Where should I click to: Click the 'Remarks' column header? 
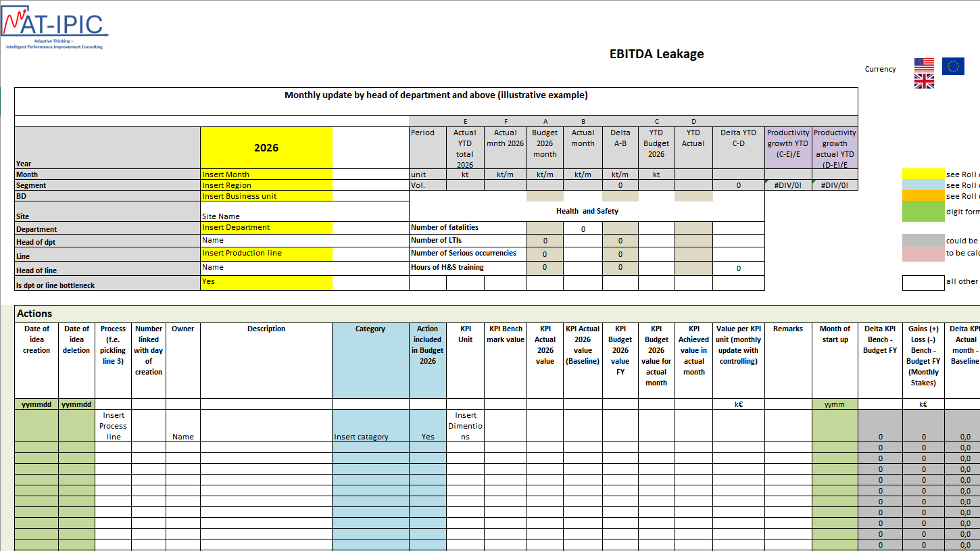pyautogui.click(x=788, y=361)
